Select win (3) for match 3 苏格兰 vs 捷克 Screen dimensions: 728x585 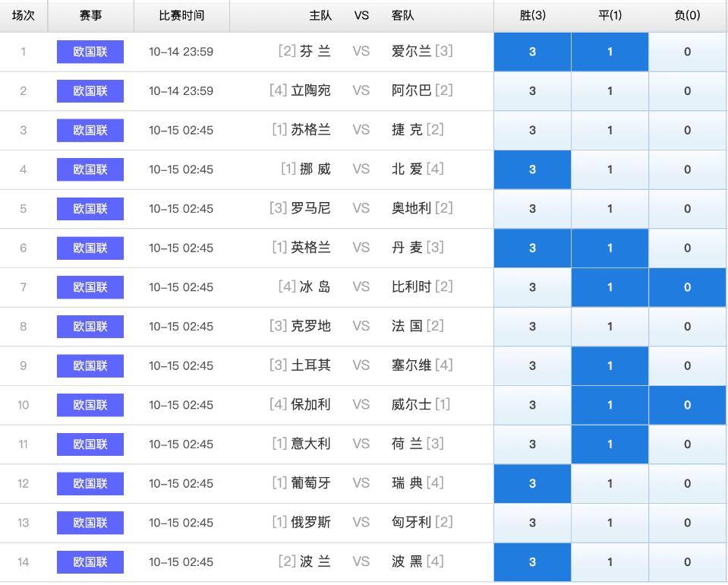click(x=532, y=130)
